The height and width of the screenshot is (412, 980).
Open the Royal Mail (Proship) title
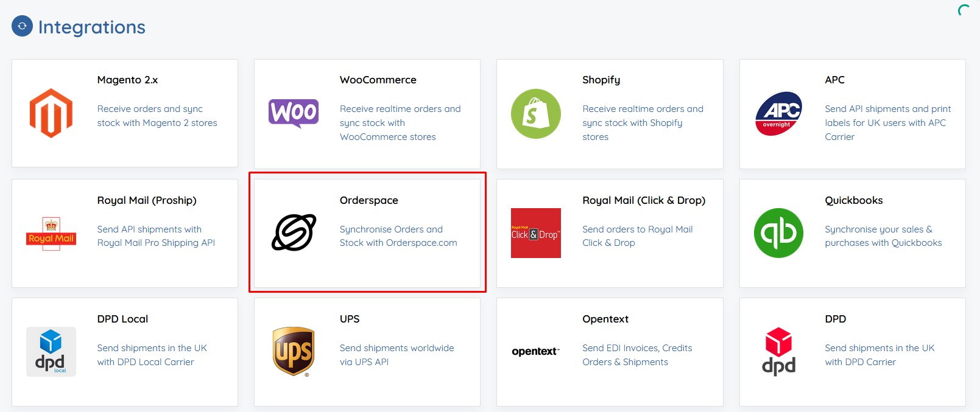(147, 200)
